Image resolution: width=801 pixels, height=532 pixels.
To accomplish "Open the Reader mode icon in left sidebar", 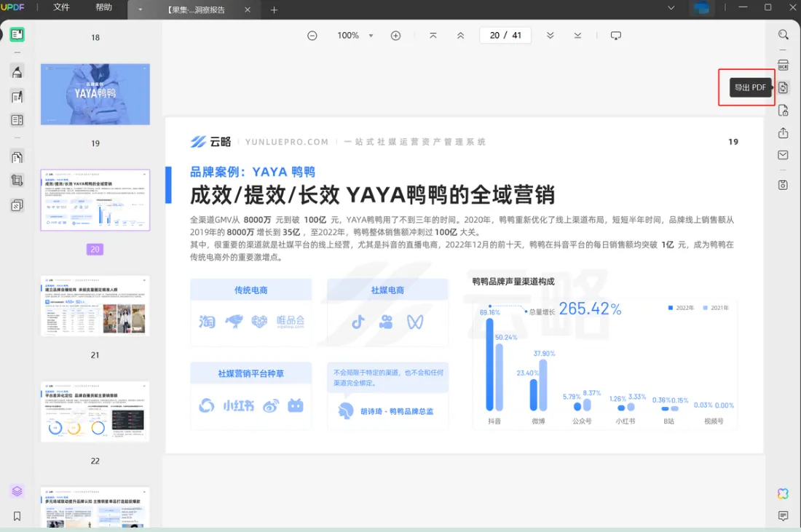I will click(x=17, y=35).
